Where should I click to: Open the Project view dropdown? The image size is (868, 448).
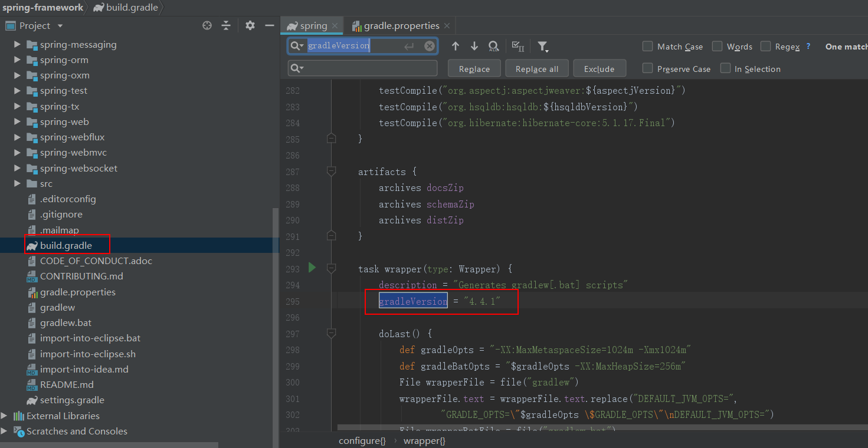(x=60, y=26)
